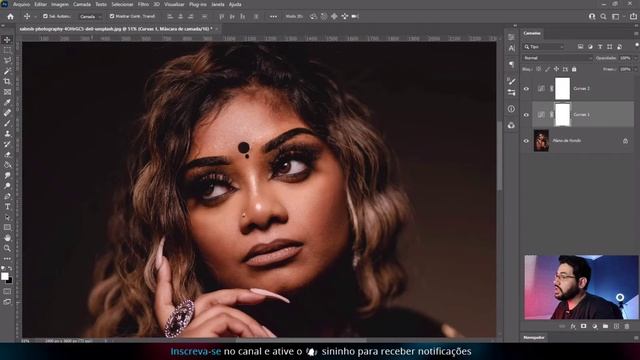Screen dimensions: 640x360
Task: Open the Search icon at top right
Action: pos(603,16)
